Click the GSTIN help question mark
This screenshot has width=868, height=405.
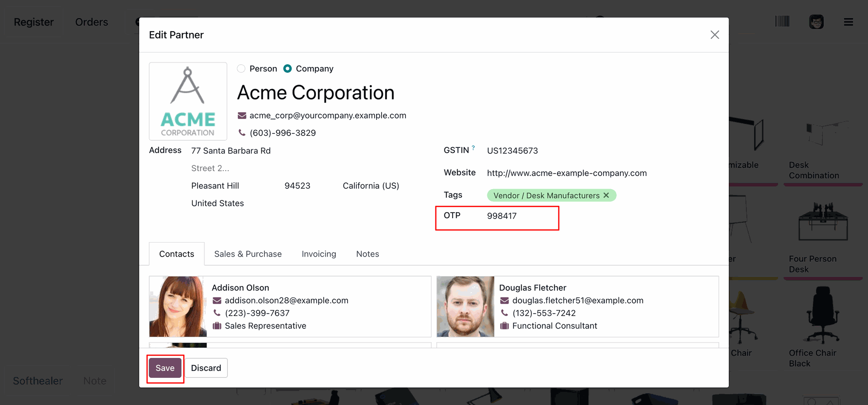[x=473, y=148]
